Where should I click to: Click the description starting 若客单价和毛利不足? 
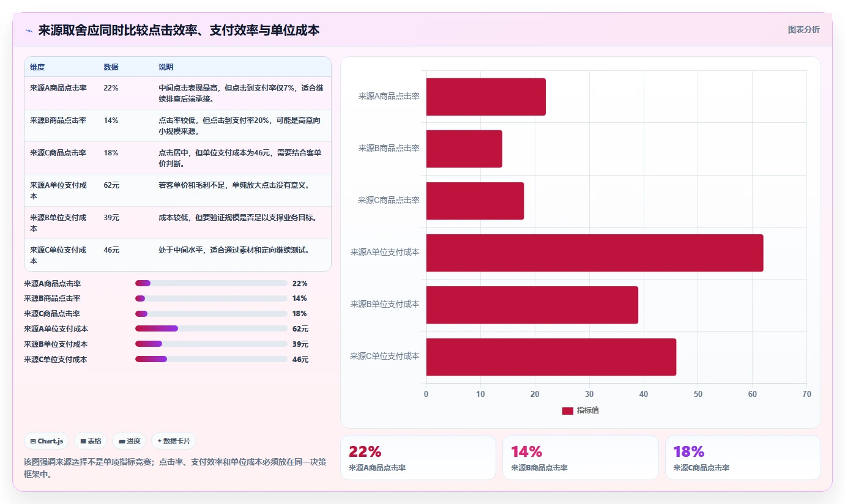[234, 185]
